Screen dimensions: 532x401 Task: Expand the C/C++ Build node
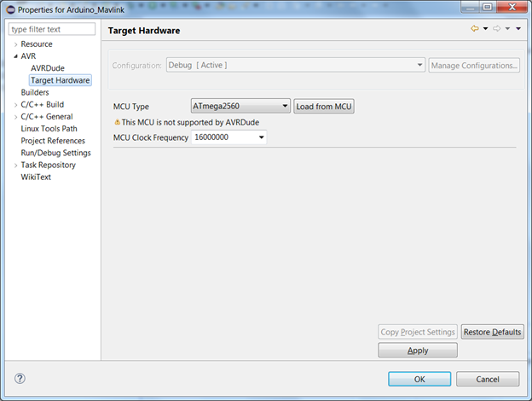tap(15, 105)
